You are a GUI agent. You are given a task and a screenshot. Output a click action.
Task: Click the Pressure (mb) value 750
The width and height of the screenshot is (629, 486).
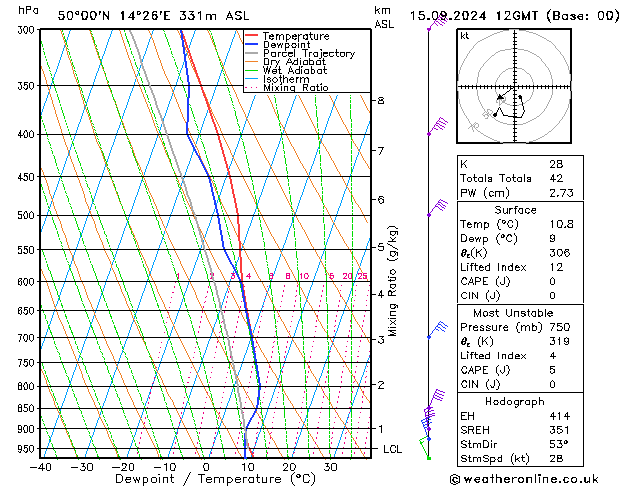(560, 327)
